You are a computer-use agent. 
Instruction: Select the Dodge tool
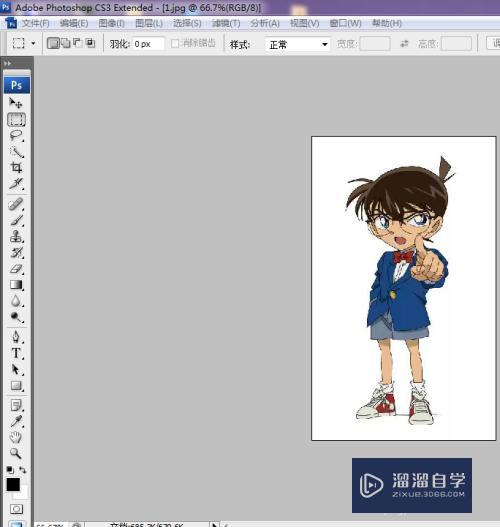(x=16, y=317)
